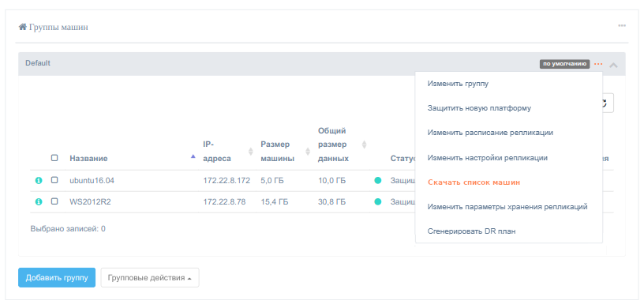Sort by Размер машины column arrows
The width and height of the screenshot is (644, 308).
[x=308, y=152]
